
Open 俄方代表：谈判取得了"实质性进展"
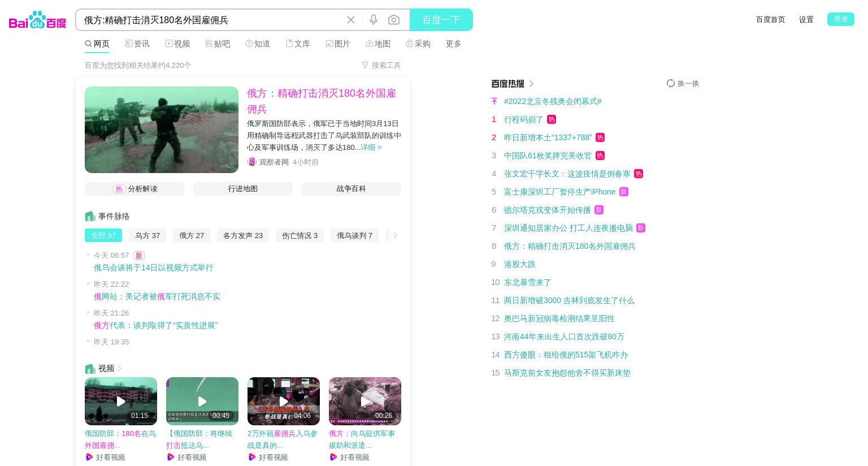coord(156,325)
